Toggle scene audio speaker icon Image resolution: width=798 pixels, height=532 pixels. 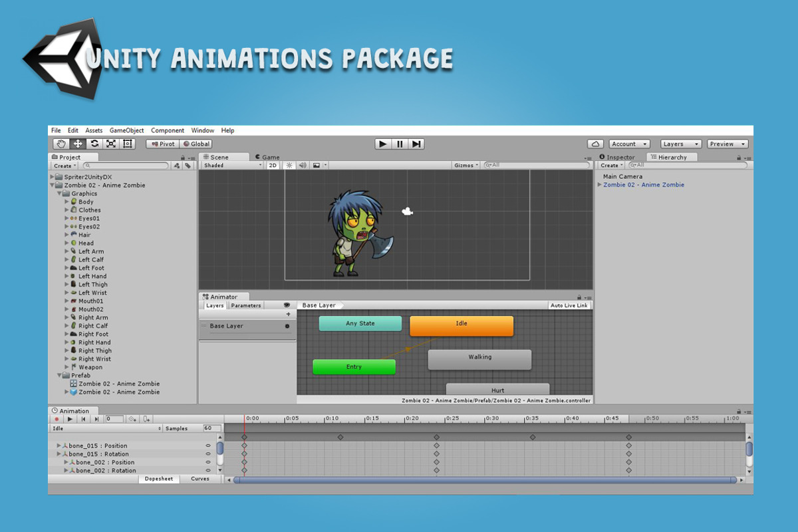(x=303, y=165)
